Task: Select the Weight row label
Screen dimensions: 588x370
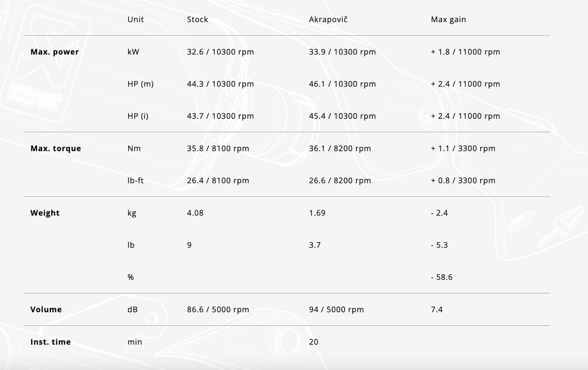Action: click(45, 213)
